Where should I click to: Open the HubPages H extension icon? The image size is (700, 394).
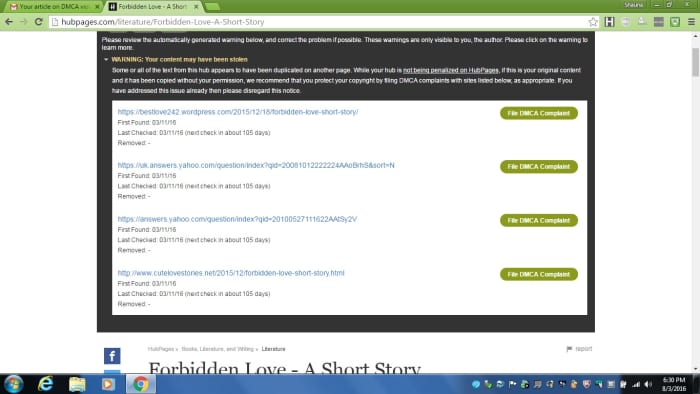point(609,22)
